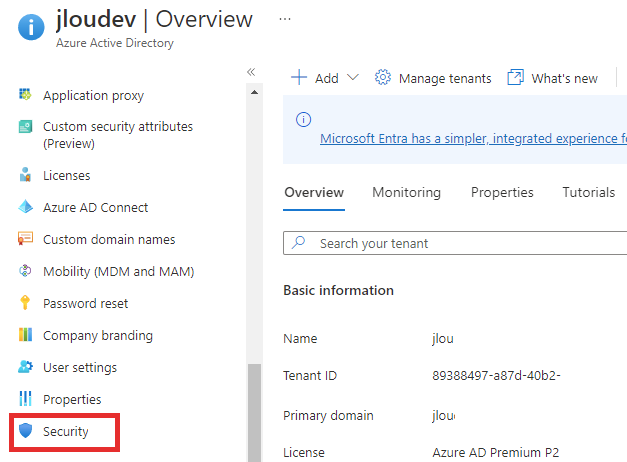Click the Azure Active Directory subtitle
Image resolution: width=627 pixels, height=462 pixels.
tap(115, 43)
